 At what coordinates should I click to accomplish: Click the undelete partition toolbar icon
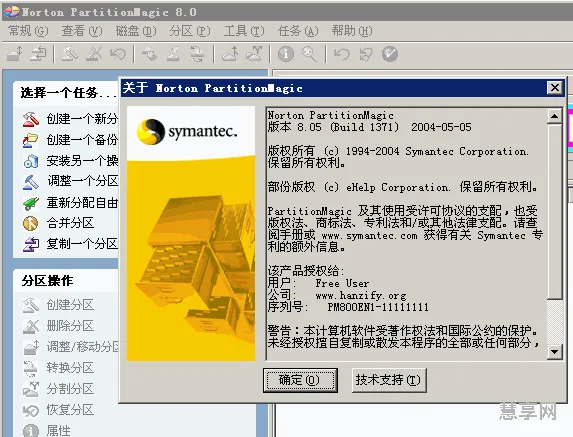[118, 54]
